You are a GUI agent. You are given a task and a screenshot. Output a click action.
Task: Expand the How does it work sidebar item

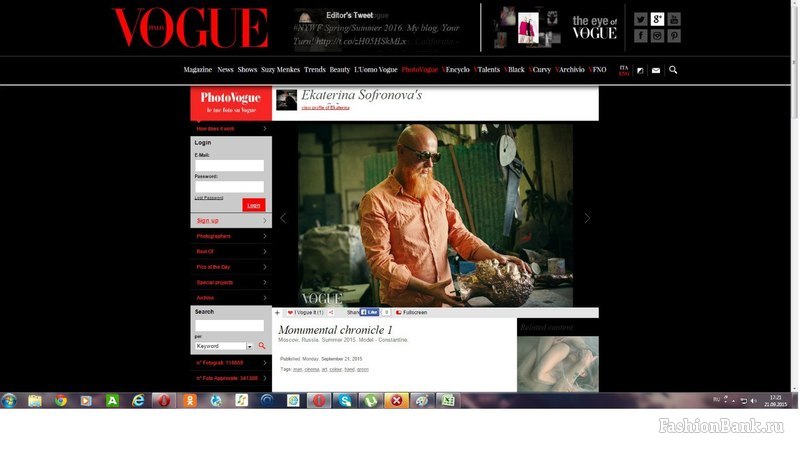coord(231,129)
